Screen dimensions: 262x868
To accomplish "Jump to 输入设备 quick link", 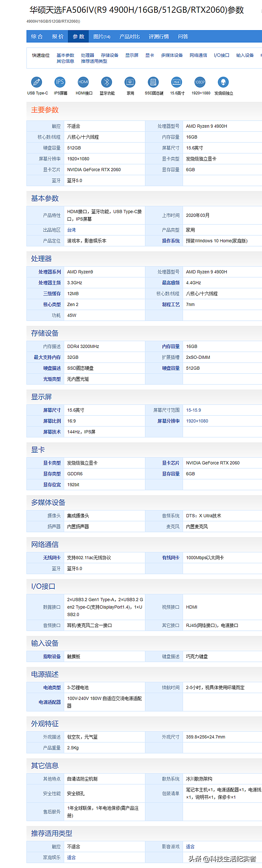I will pyautogui.click(x=245, y=55).
